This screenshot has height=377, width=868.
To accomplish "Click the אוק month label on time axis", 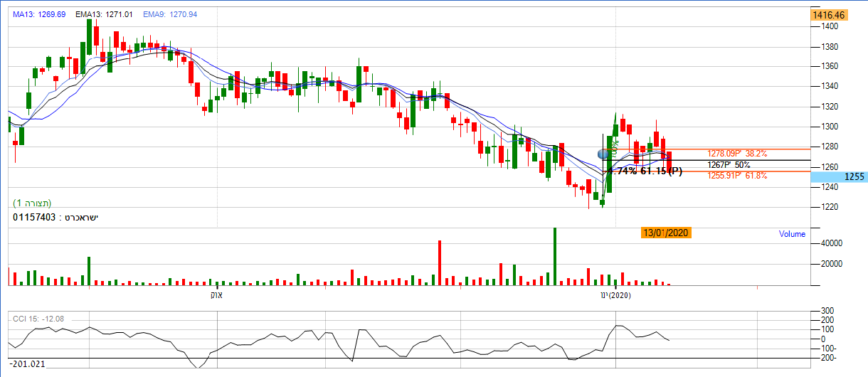I will click(215, 294).
